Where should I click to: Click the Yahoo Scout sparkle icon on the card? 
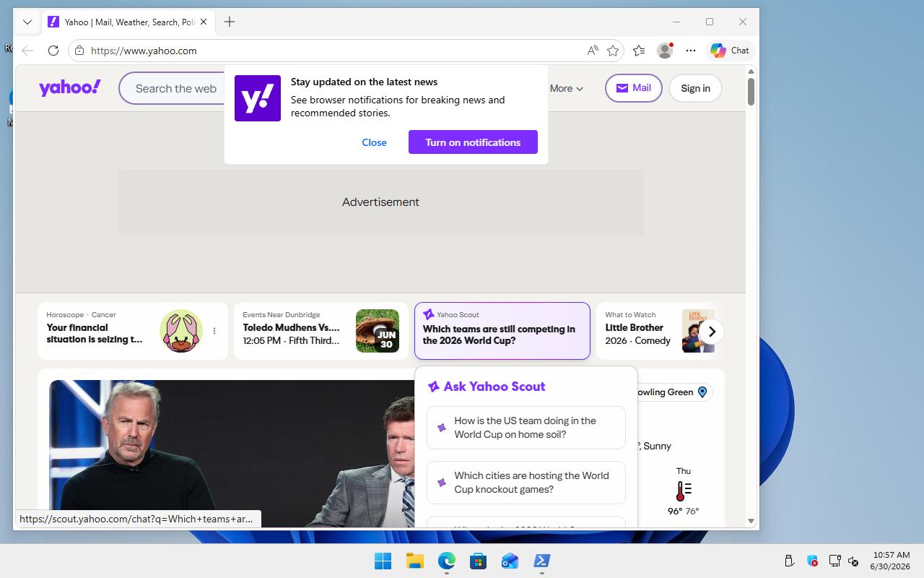point(428,314)
